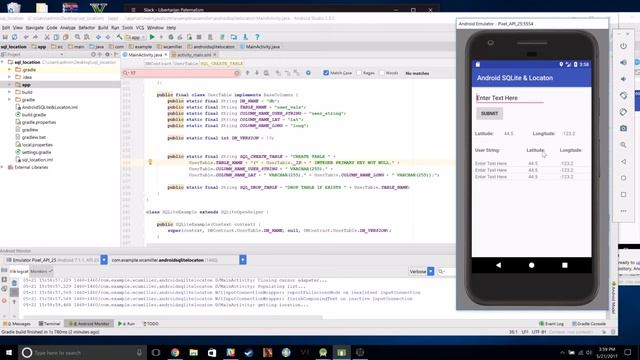Open the Refactor menu

(87, 28)
